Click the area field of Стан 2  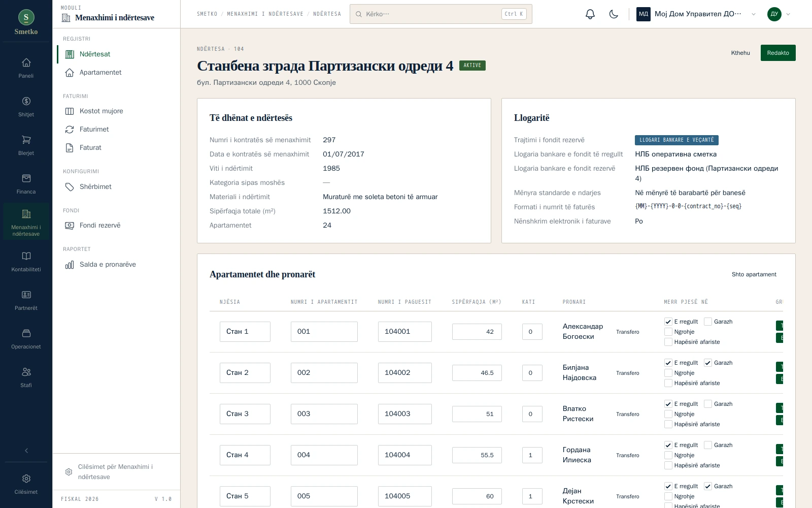click(x=477, y=373)
